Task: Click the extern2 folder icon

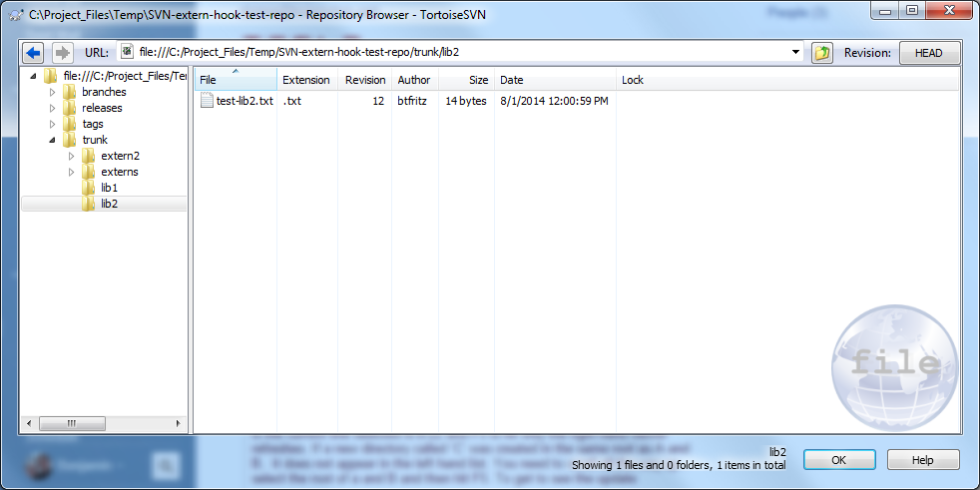Action: click(x=89, y=156)
